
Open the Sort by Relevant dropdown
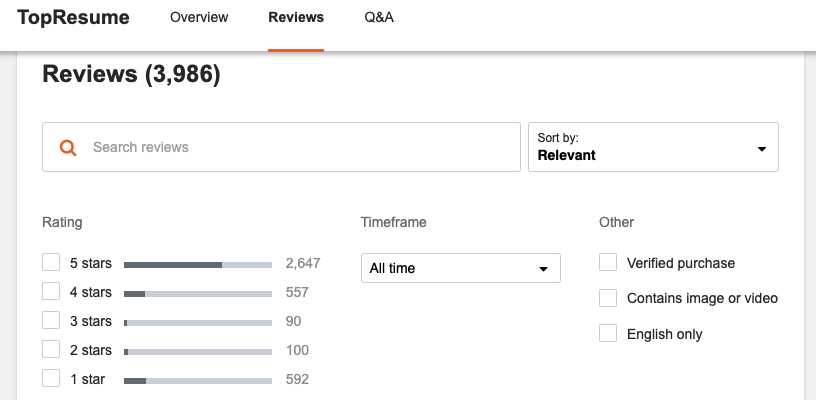pos(654,147)
